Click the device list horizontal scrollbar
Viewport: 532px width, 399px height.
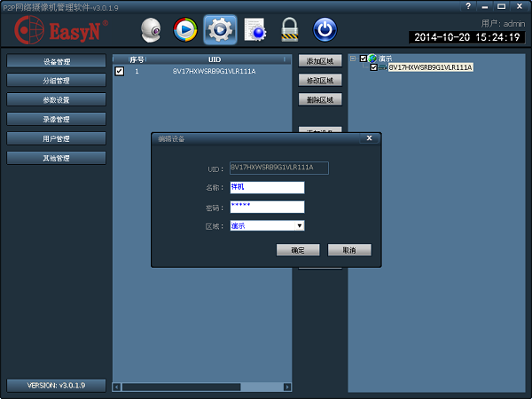[204, 387]
